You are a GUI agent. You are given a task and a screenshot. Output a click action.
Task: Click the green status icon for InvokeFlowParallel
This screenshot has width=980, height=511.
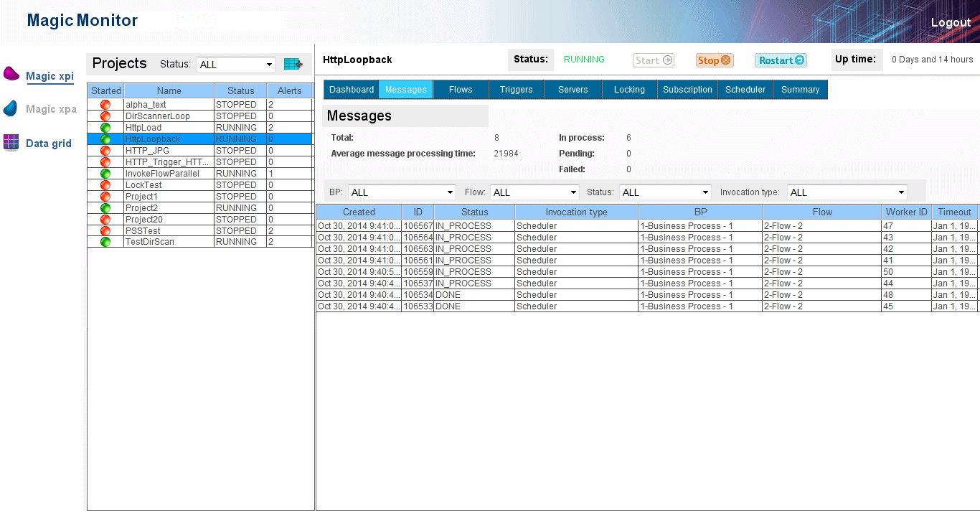(105, 174)
